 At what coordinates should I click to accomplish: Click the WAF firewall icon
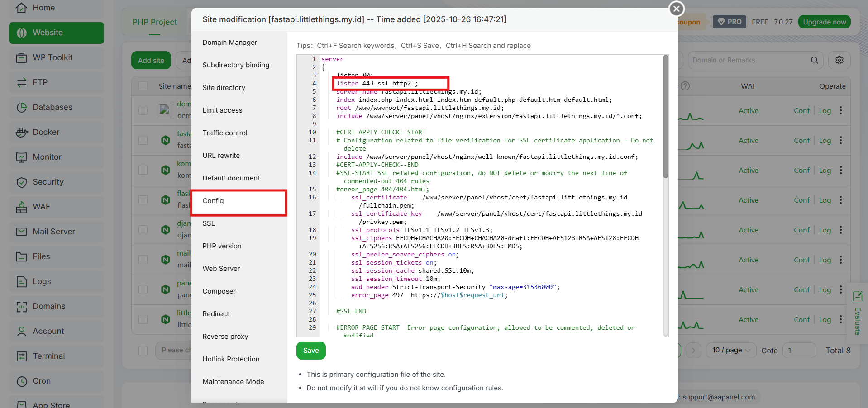tap(21, 207)
